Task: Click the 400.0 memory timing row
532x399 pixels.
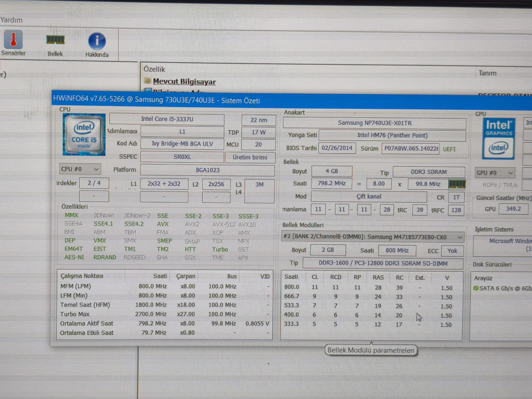Action: [x=371, y=315]
